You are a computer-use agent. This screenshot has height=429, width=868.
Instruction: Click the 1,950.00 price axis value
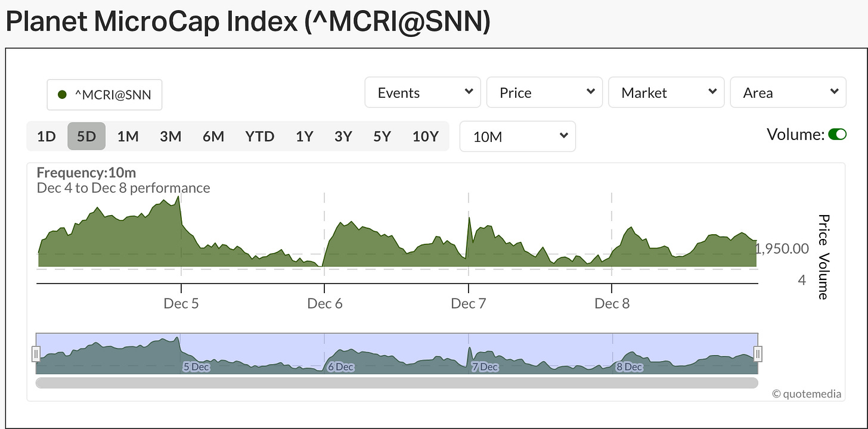point(782,248)
